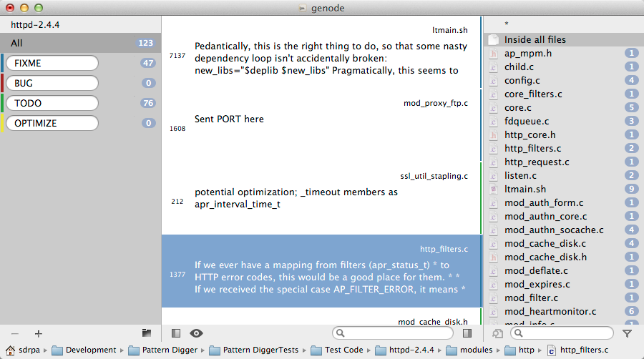Click the genode window title proxy icon

click(303, 8)
